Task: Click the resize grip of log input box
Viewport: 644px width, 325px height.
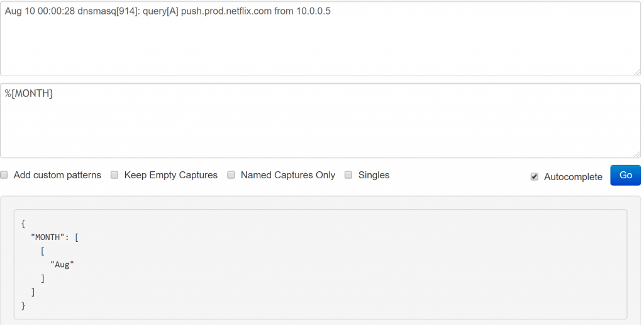Action: point(637,72)
